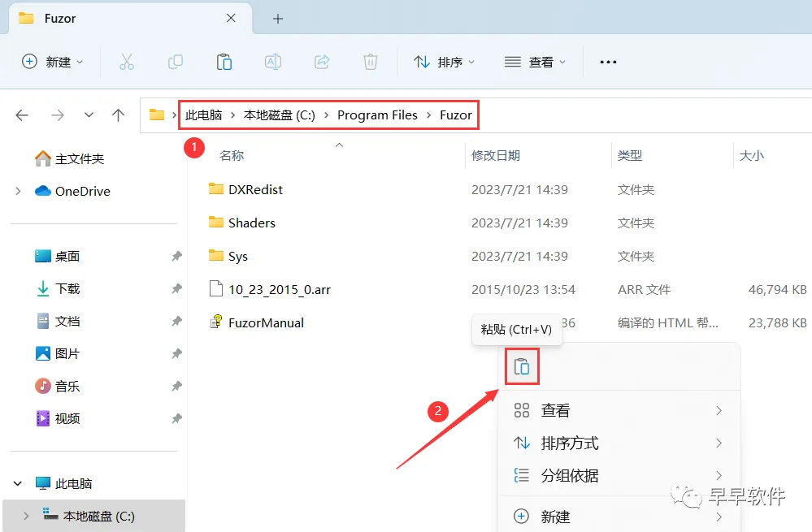The height and width of the screenshot is (532, 812).
Task: Expand the OneDrive tree node
Action: point(18,191)
